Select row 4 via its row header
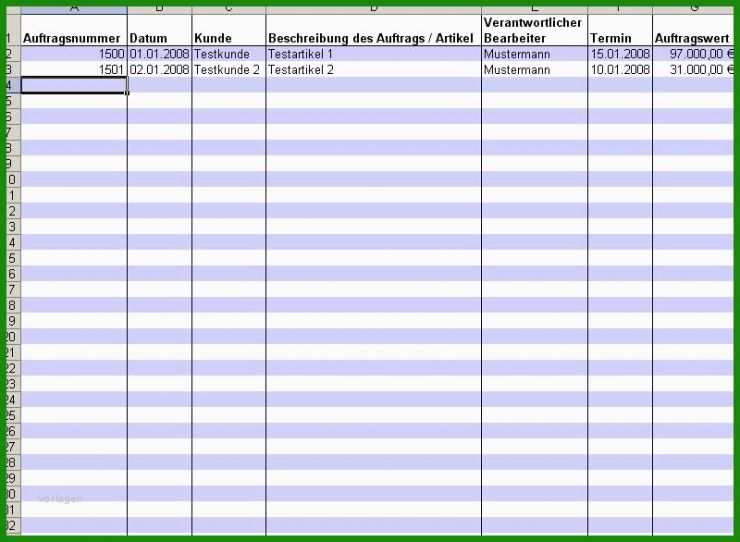740x542 pixels. coord(13,85)
